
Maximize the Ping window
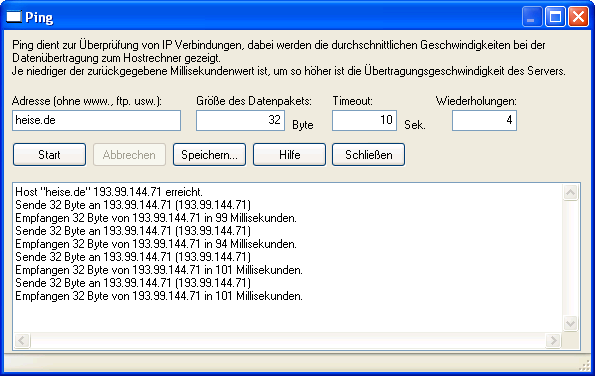pyautogui.click(x=555, y=17)
